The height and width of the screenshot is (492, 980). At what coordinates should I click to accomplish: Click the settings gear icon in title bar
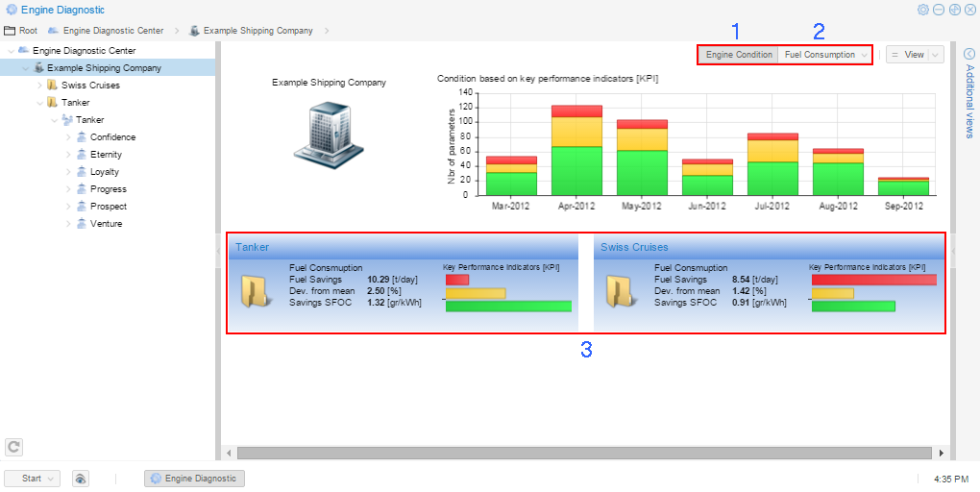922,10
